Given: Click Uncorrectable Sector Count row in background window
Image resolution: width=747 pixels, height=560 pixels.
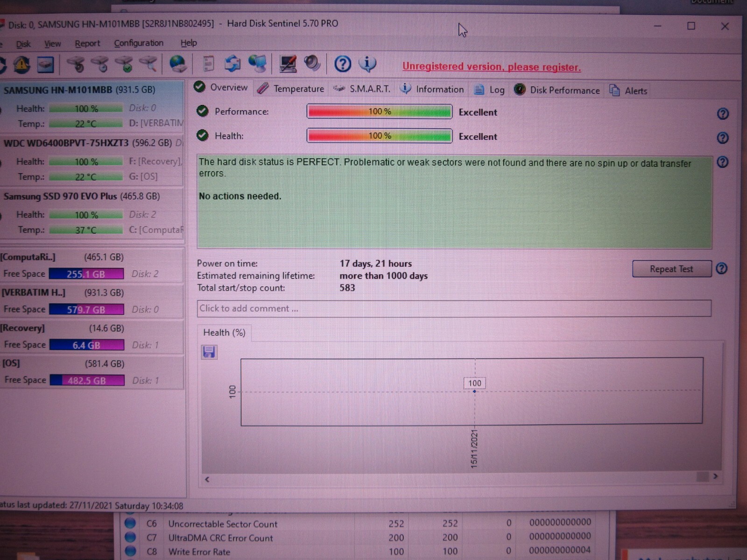Looking at the screenshot, I should 359,524.
